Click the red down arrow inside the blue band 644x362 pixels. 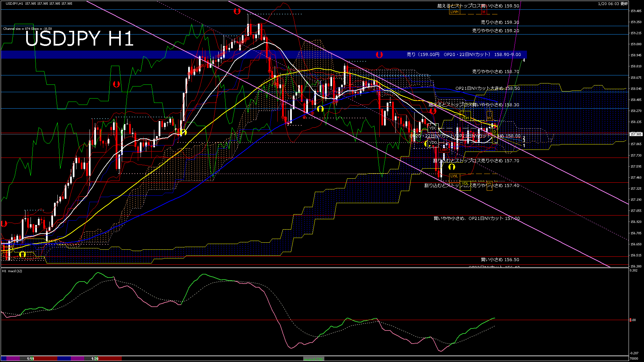[x=379, y=54]
